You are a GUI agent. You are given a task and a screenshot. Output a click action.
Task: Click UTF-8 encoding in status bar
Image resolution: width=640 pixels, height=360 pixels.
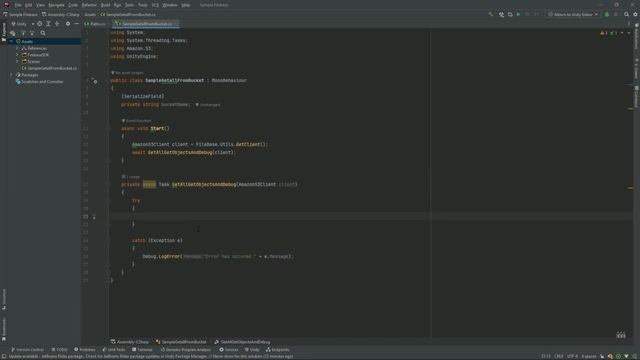point(572,356)
